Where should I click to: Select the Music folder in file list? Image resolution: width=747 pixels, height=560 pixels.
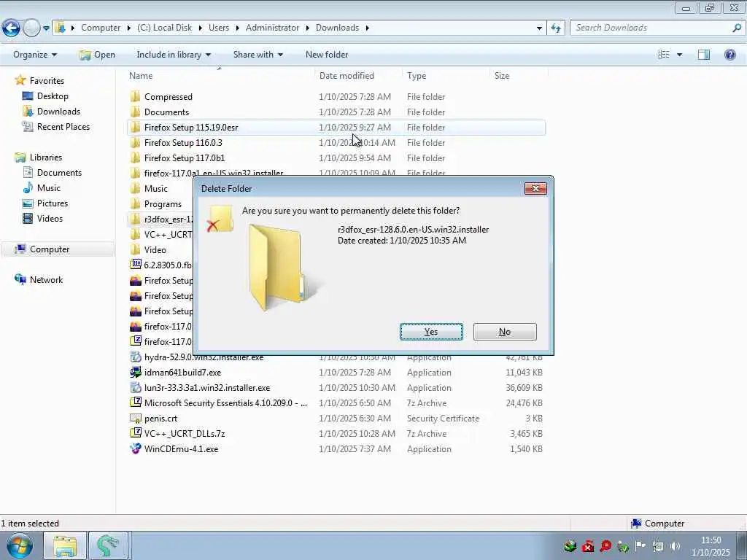point(156,189)
